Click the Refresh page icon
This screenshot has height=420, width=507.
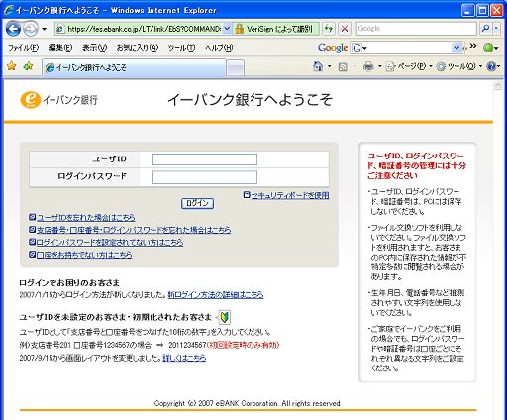(x=329, y=29)
